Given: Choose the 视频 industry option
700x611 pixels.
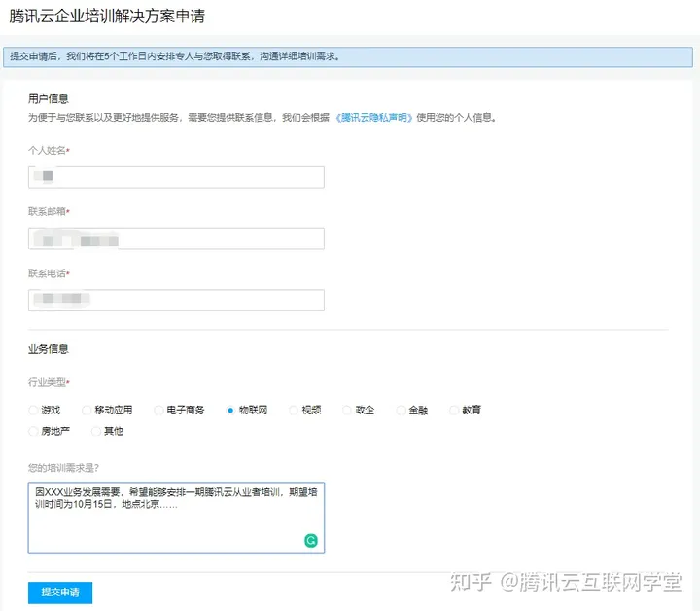Looking at the screenshot, I should pyautogui.click(x=294, y=410).
